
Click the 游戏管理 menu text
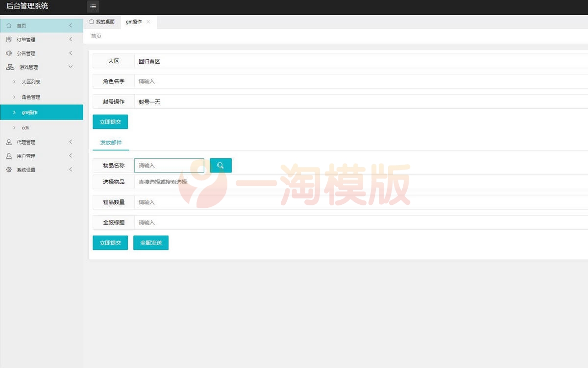click(28, 67)
